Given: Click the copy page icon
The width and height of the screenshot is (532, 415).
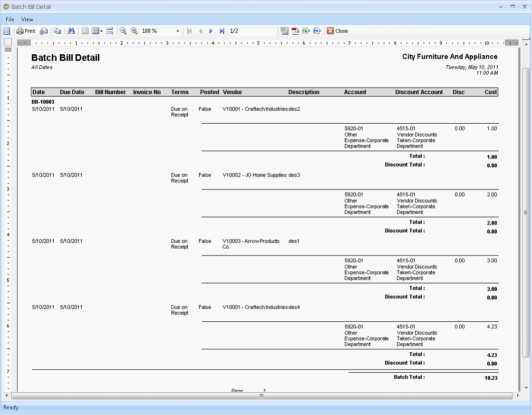Looking at the screenshot, I should click(x=58, y=31).
